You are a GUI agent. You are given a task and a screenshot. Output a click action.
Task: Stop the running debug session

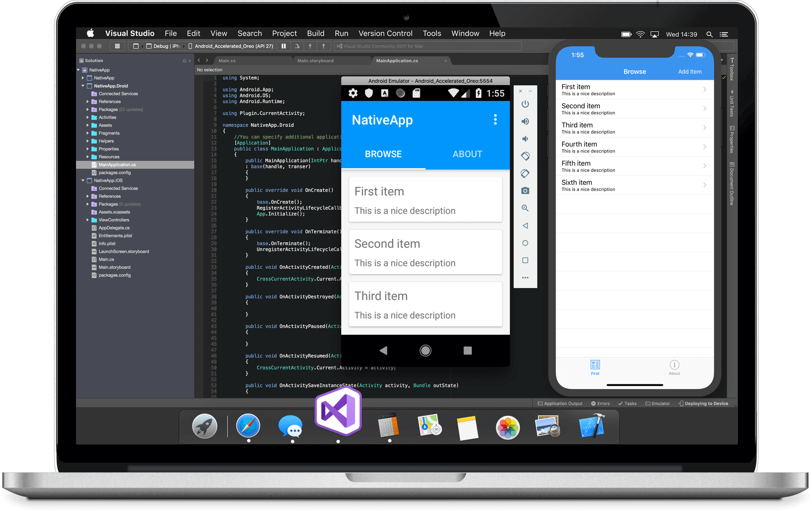point(117,46)
